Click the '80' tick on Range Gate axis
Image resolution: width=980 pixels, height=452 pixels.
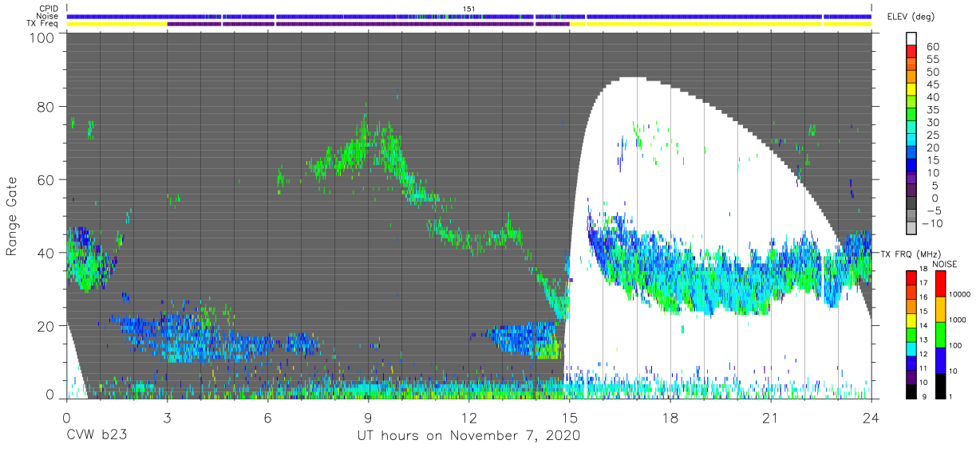47,107
